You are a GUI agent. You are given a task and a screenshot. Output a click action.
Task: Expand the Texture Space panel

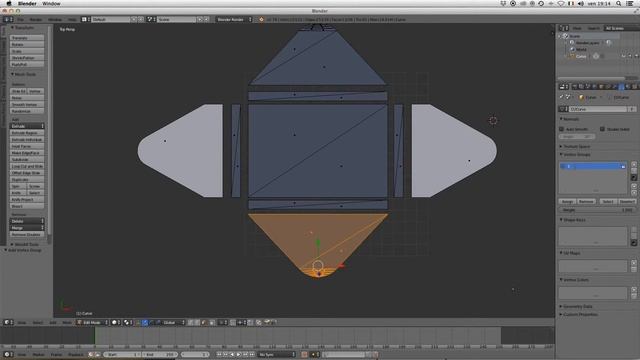(x=575, y=146)
